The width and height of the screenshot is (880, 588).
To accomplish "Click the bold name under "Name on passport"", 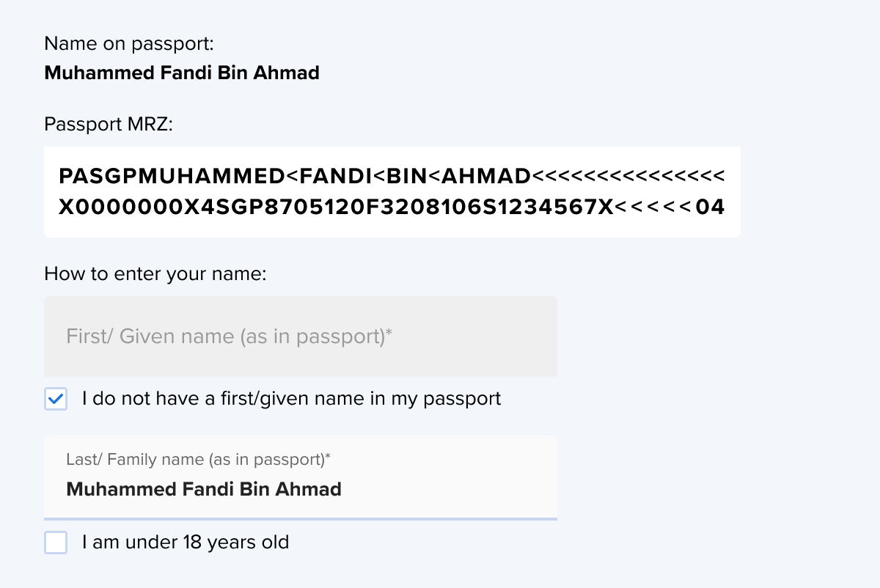I will tap(182, 73).
